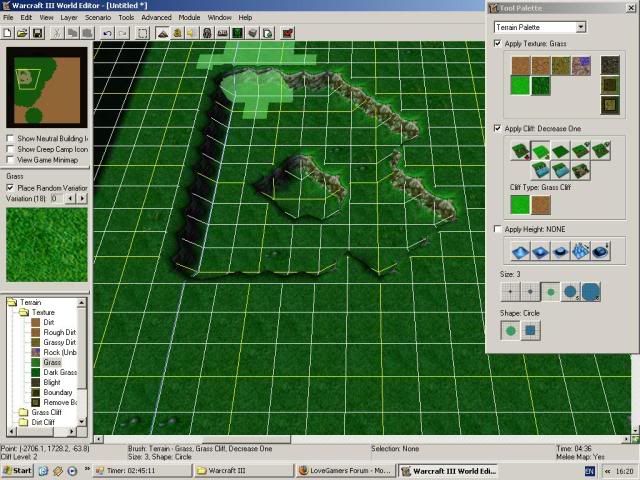Screen dimensions: 640x480
Task: Open the Layer menu
Action: [x=69, y=18]
